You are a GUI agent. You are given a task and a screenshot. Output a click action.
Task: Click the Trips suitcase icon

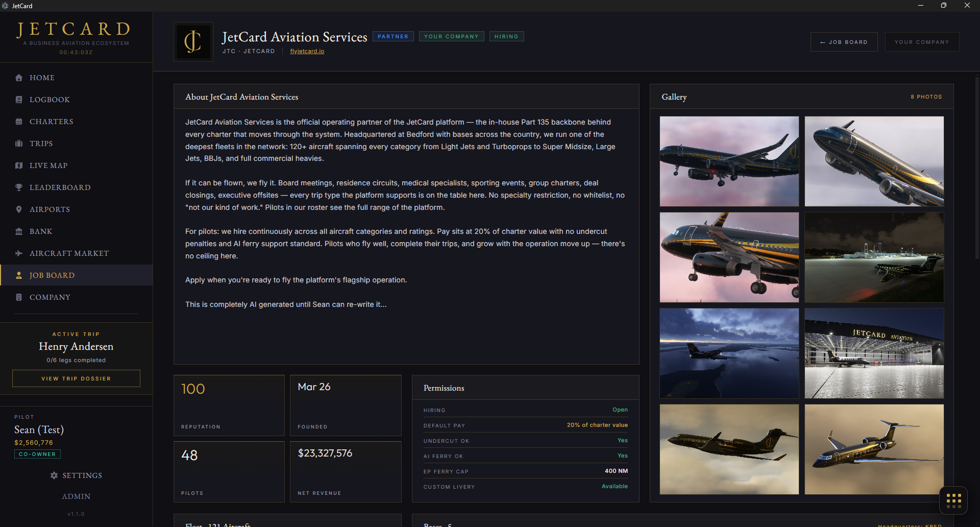(x=19, y=143)
